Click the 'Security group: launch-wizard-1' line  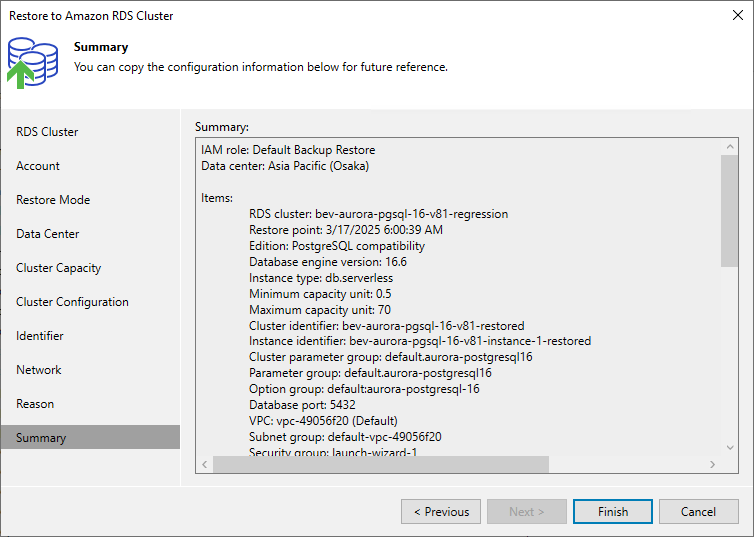click(x=333, y=452)
